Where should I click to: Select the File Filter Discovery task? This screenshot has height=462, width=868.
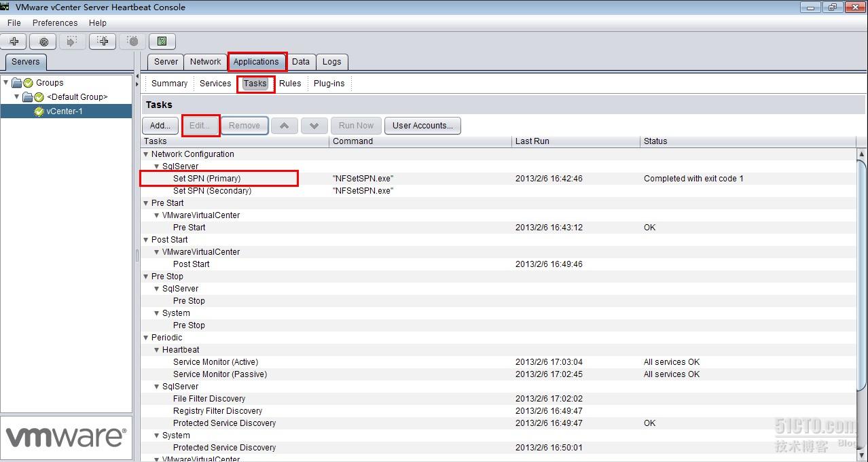(x=499, y=399)
